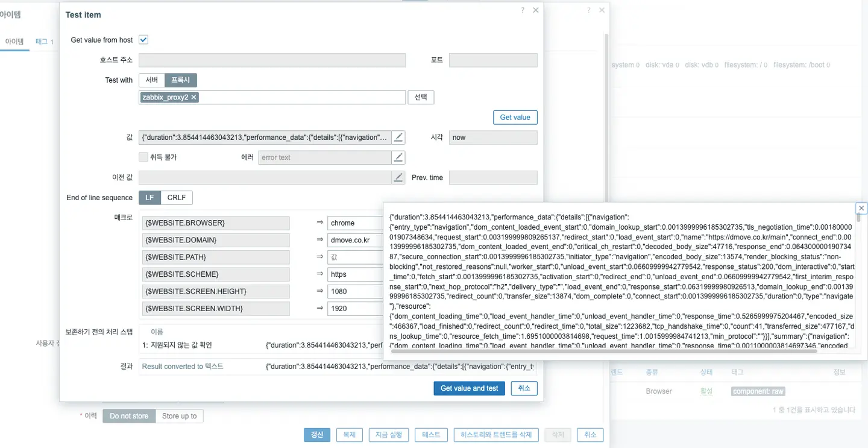Click the 테스트 button at the bottom
The height and width of the screenshot is (448, 868).
[430, 434]
